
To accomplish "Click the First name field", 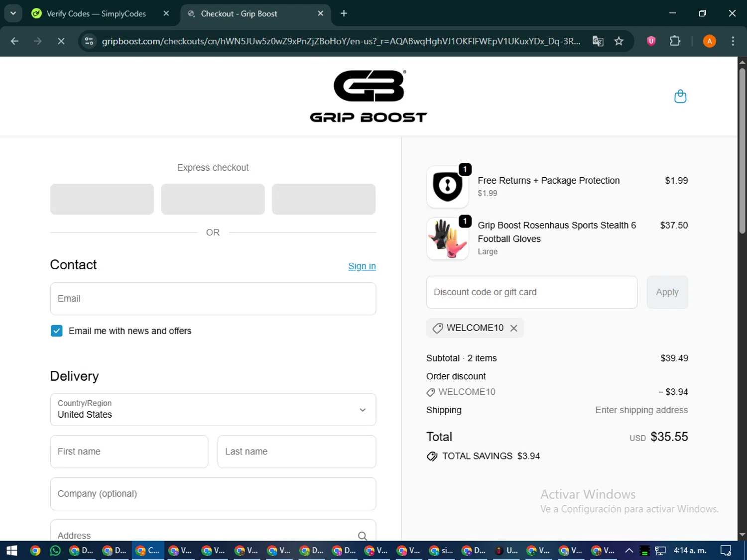I will pyautogui.click(x=129, y=451).
